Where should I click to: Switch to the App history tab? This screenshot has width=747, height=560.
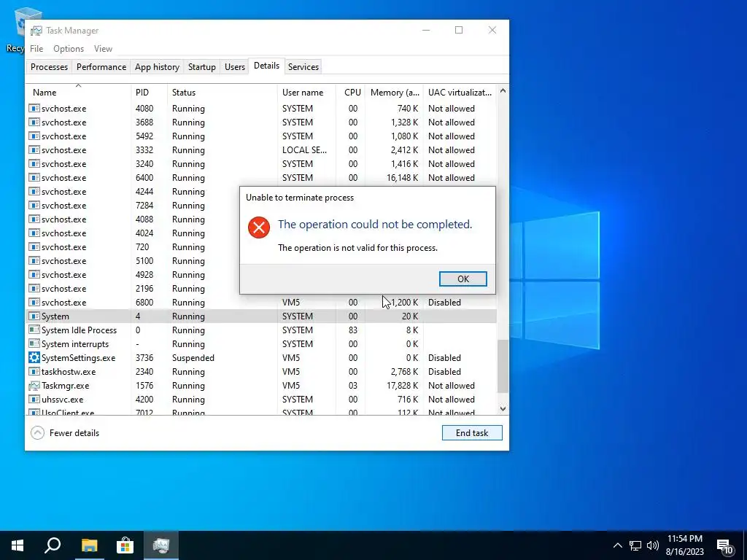158,66
